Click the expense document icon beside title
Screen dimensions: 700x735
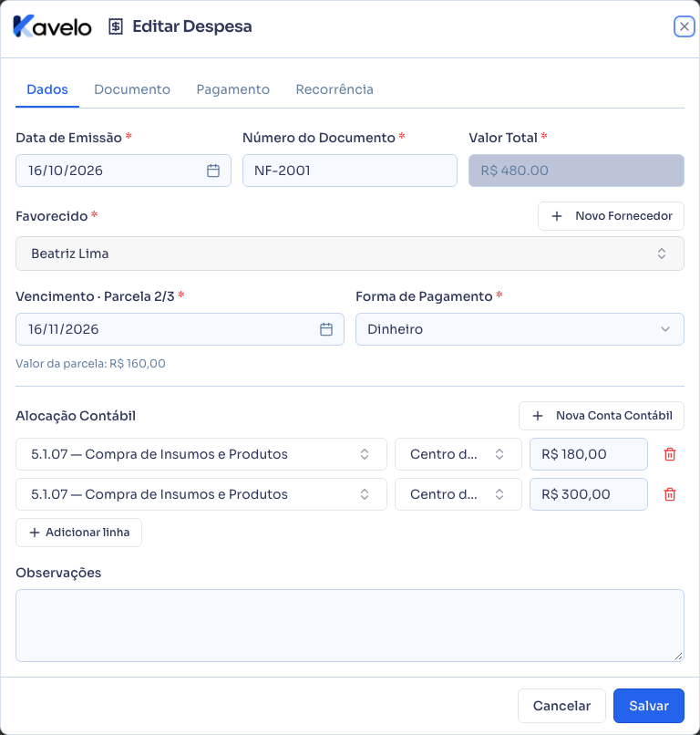pyautogui.click(x=116, y=26)
